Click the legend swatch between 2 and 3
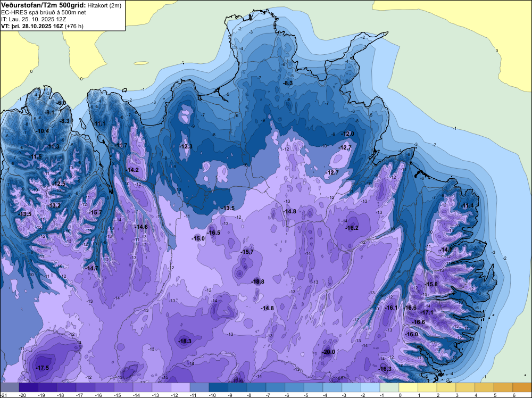This screenshot has width=532, height=398. click(x=446, y=387)
